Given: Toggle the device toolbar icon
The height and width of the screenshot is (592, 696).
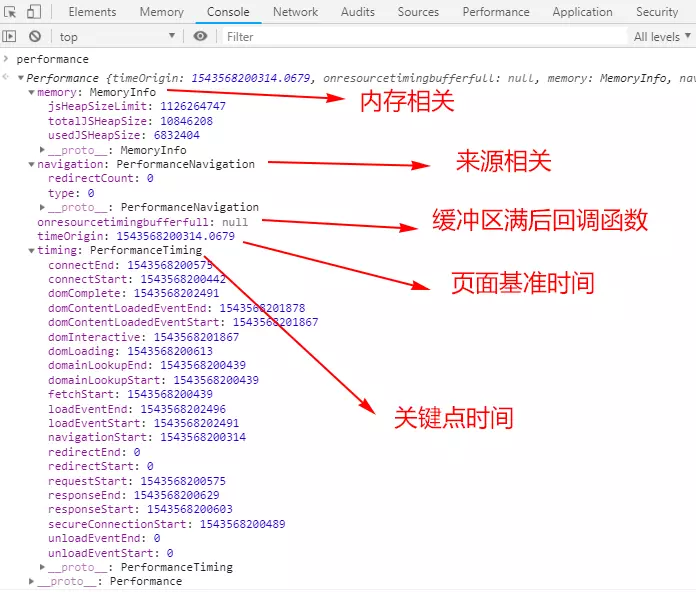Looking at the screenshot, I should [x=33, y=12].
